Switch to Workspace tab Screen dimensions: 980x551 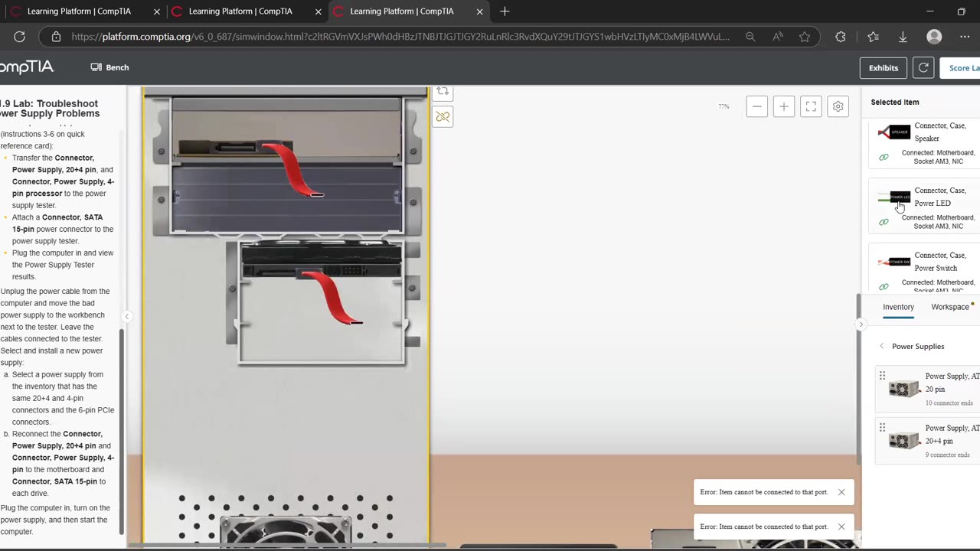[x=950, y=307]
